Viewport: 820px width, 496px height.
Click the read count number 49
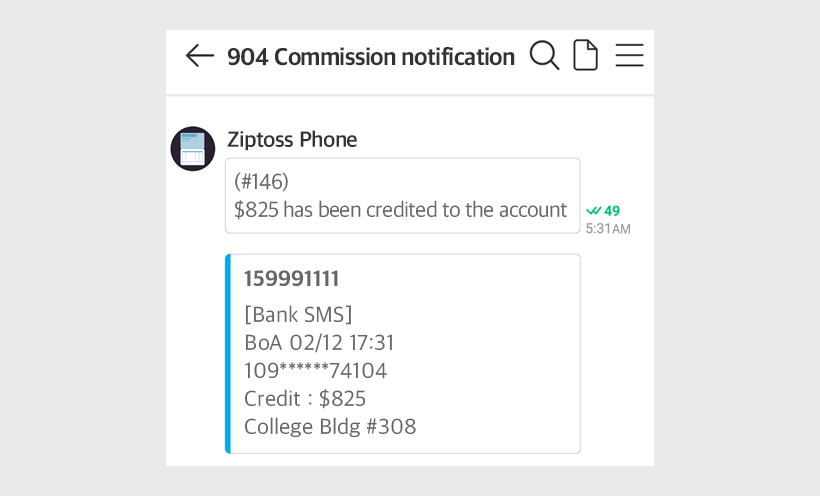pos(612,211)
